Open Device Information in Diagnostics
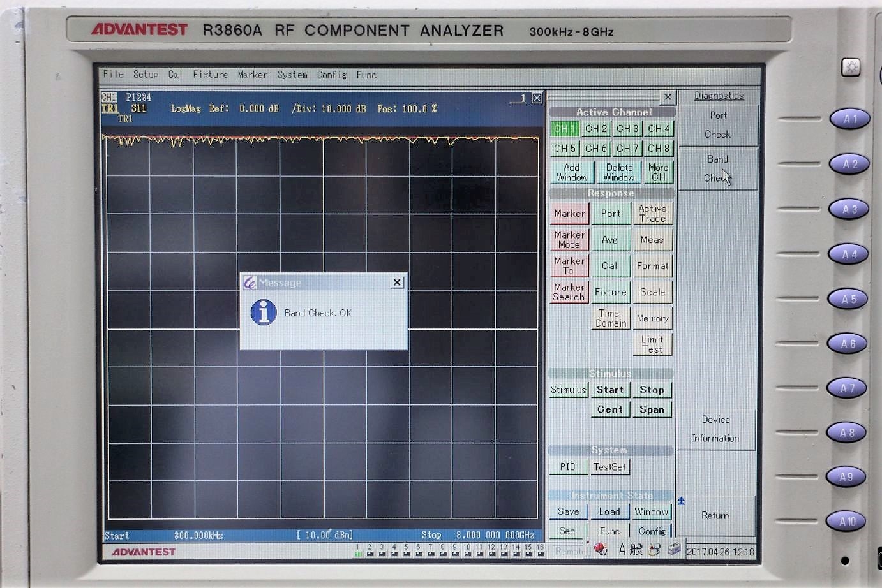 point(716,429)
